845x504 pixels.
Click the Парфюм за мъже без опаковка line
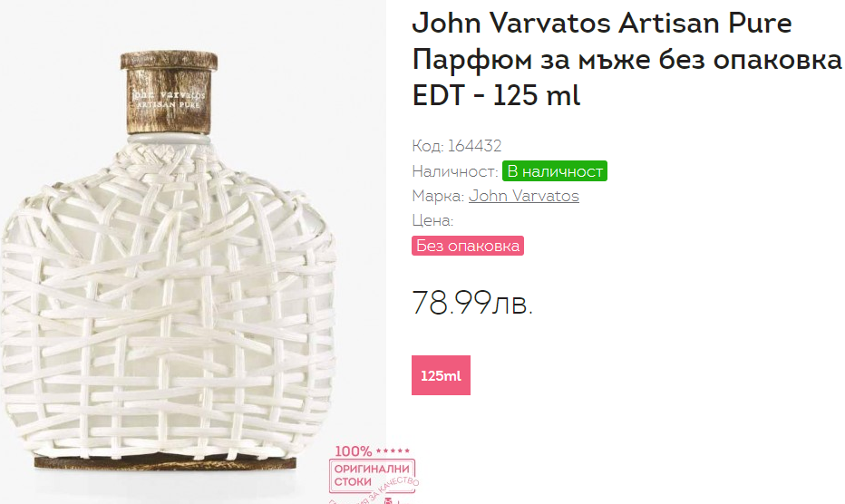coord(626,59)
